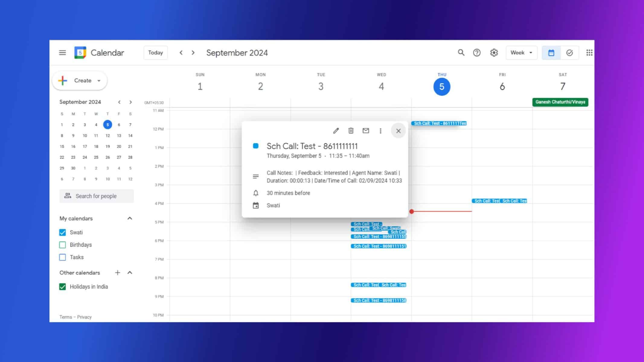Viewport: 644px width, 362px height.
Task: Click the settings gear icon in top bar
Action: coord(494,52)
